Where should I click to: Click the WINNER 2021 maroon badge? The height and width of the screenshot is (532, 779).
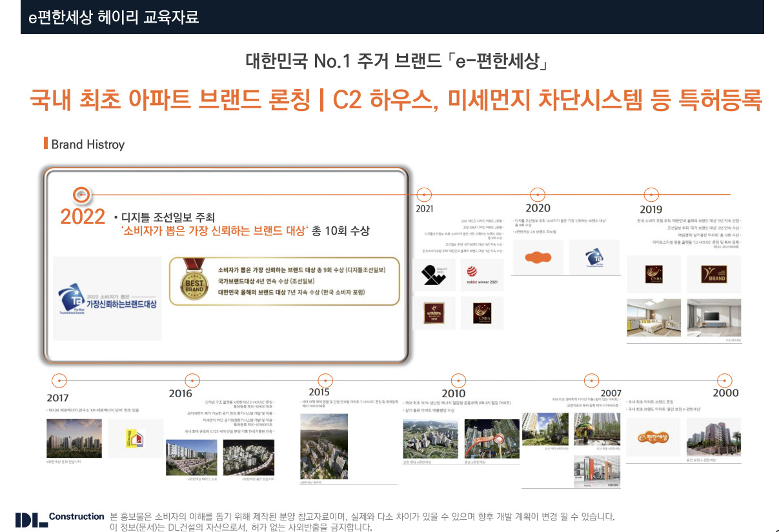tap(434, 313)
